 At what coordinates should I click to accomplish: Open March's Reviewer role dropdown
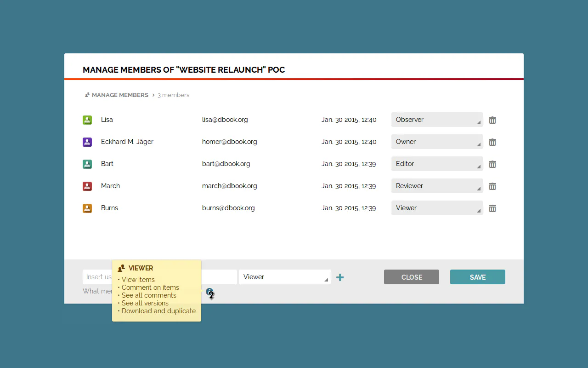(437, 186)
